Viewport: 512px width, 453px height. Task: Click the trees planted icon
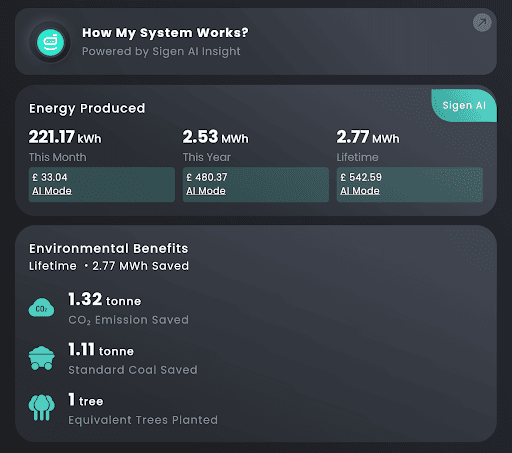coord(41,408)
